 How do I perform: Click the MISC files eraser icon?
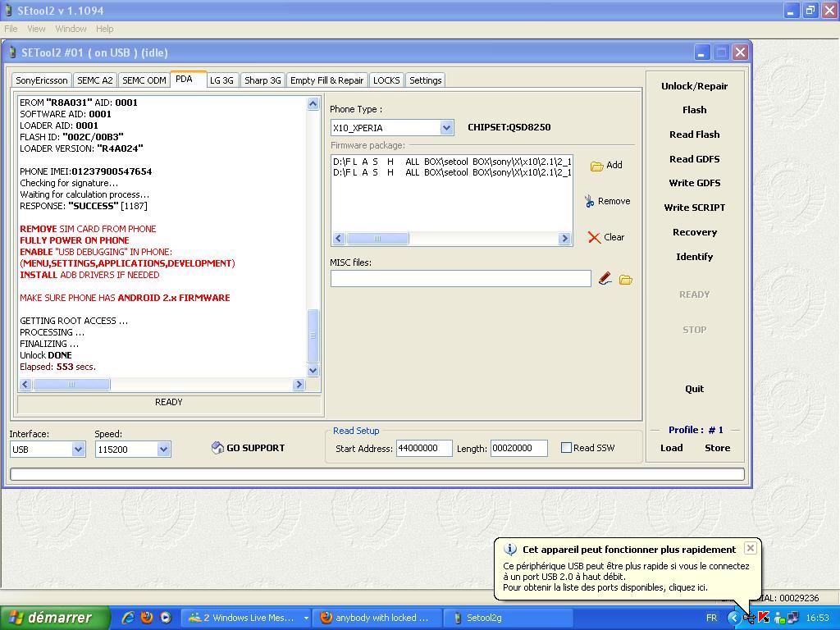(x=605, y=279)
